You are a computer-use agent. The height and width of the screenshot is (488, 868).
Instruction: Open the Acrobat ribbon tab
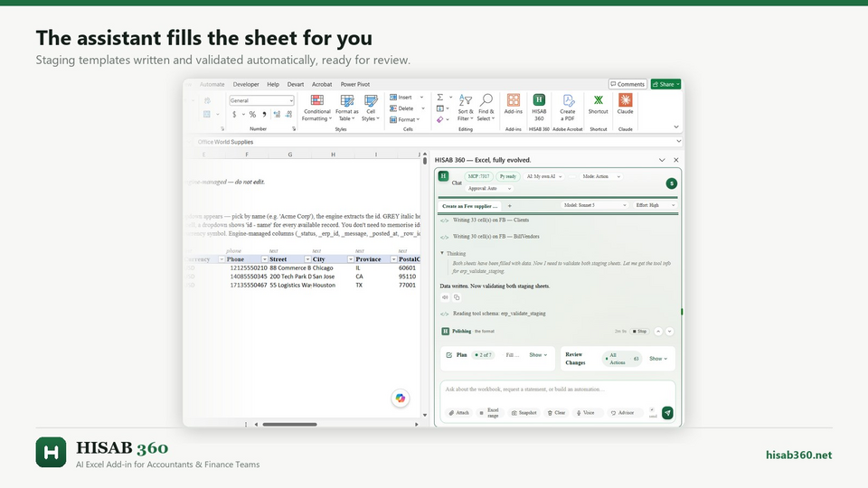tap(322, 85)
